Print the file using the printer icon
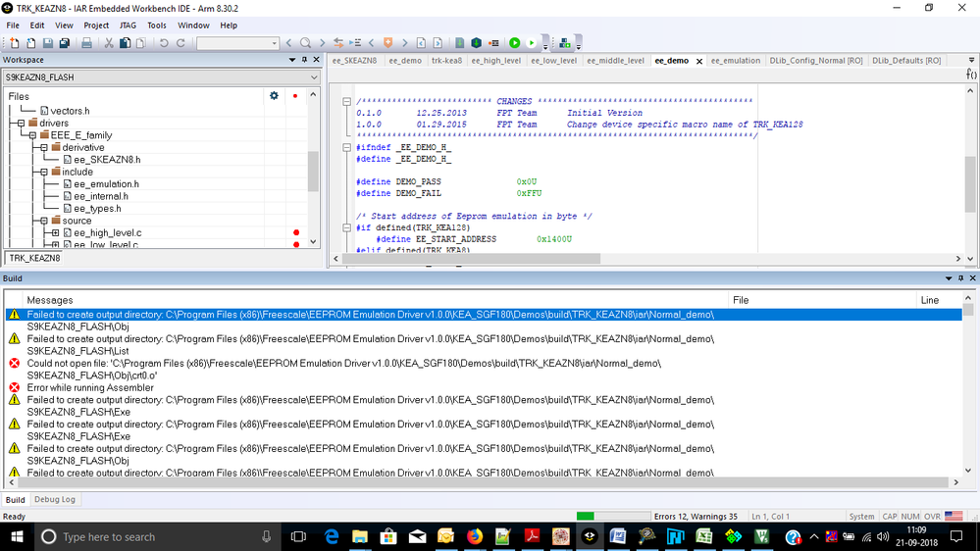Viewport: 980px width, 551px height. tap(87, 43)
